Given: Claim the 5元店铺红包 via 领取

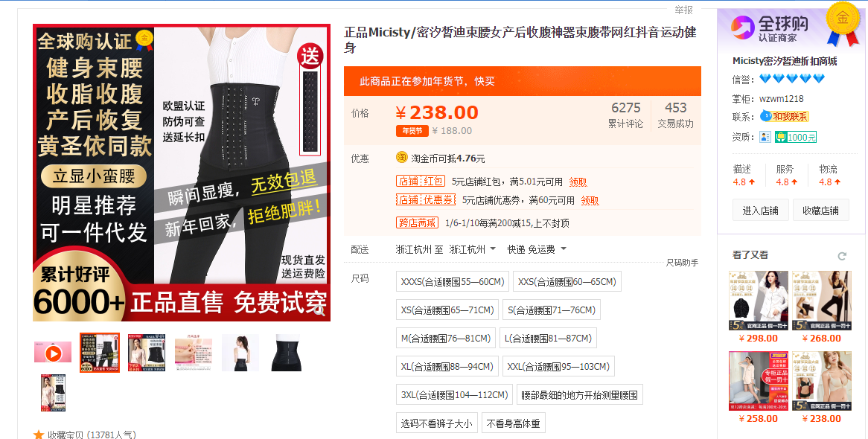Looking at the screenshot, I should tap(578, 182).
